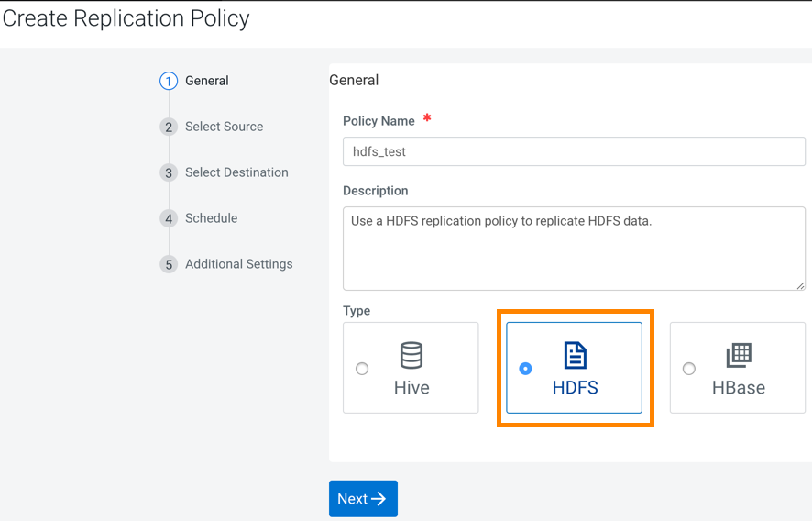Select the HDFS radio button
This screenshot has height=521, width=812.
tap(525, 369)
